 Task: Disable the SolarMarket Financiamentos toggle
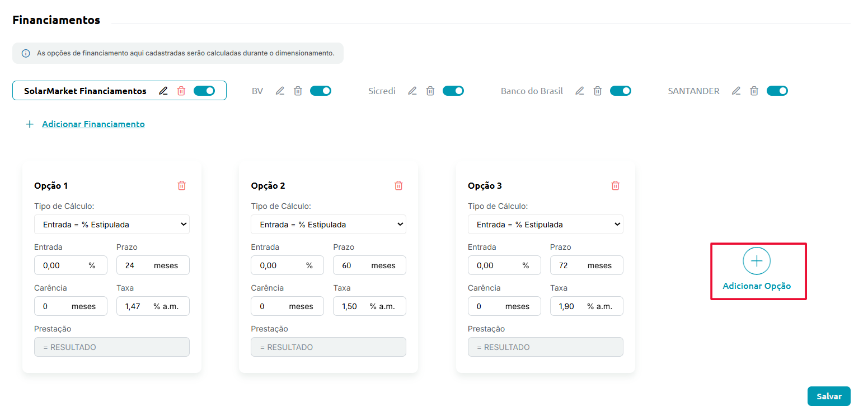(204, 91)
